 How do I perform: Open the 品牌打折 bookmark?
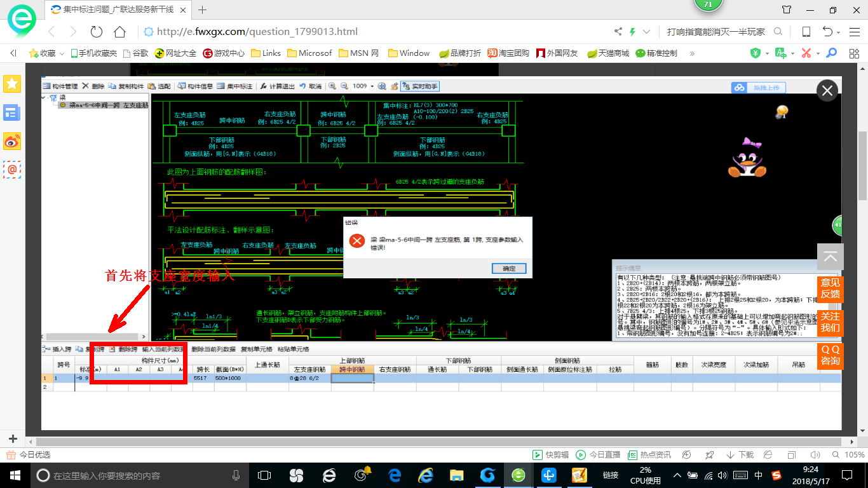460,53
